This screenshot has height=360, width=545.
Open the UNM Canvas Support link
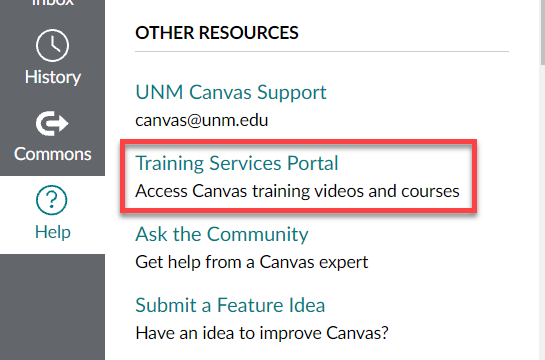coord(231,92)
